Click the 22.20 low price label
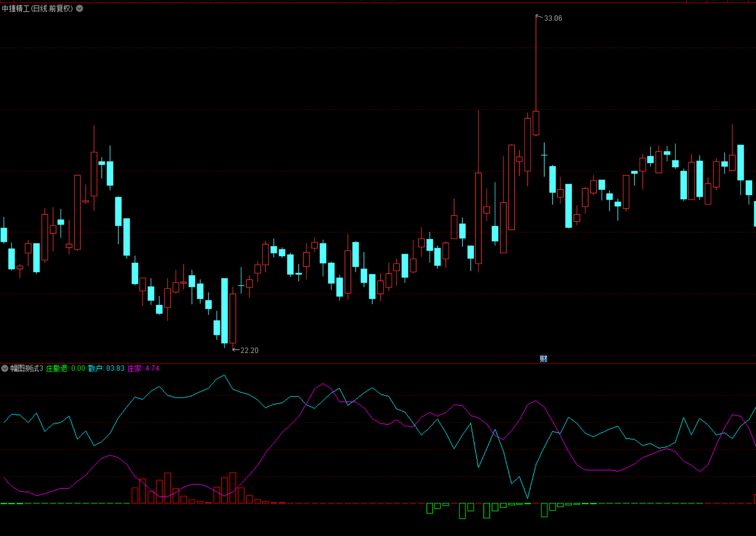The image size is (756, 536). [249, 350]
